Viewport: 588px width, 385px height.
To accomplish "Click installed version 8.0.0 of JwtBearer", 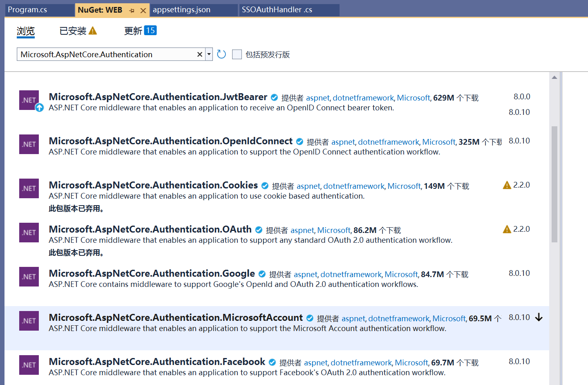I will pos(522,97).
